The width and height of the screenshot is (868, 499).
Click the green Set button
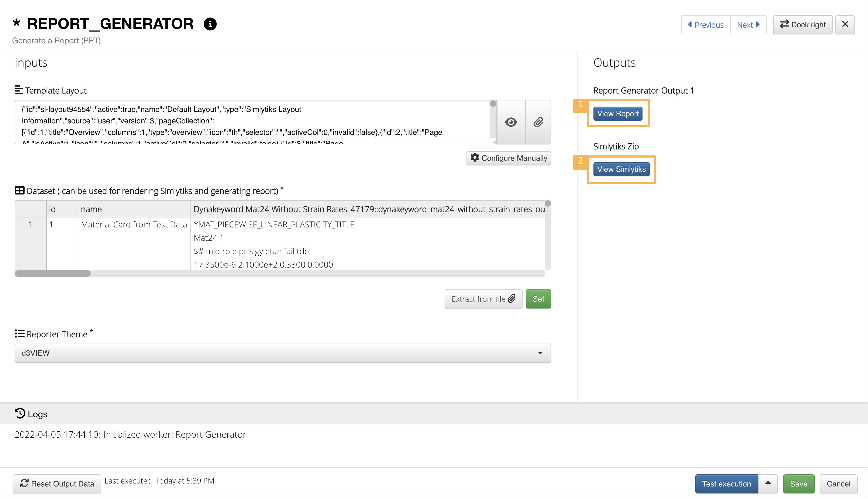[x=538, y=299]
